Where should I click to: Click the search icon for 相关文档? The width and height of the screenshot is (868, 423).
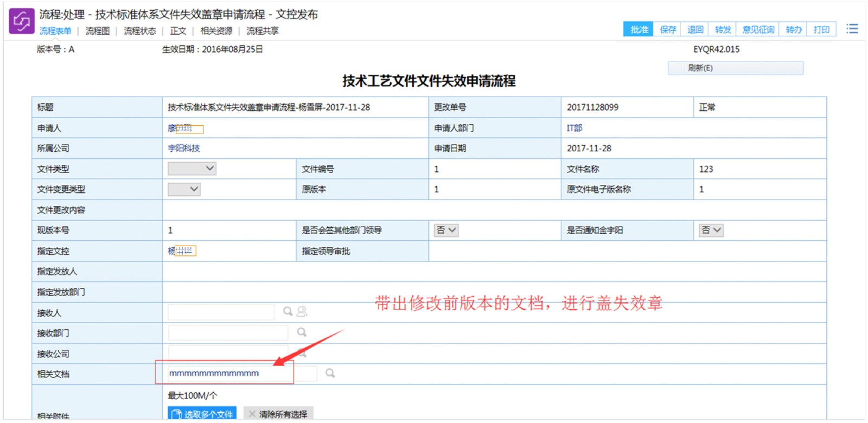330,373
